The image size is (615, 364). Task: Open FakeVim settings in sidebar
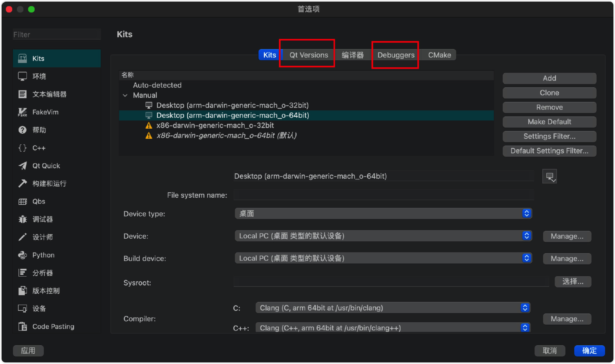[x=45, y=112]
